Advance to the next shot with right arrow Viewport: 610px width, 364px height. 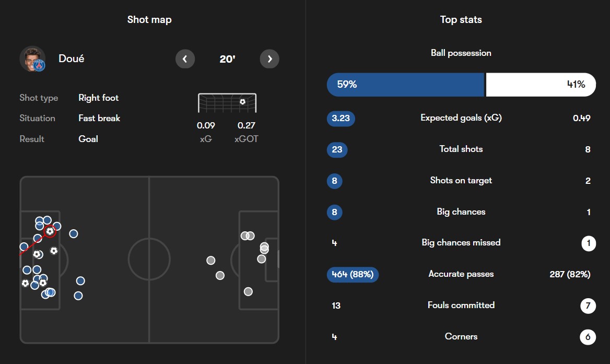tap(269, 59)
